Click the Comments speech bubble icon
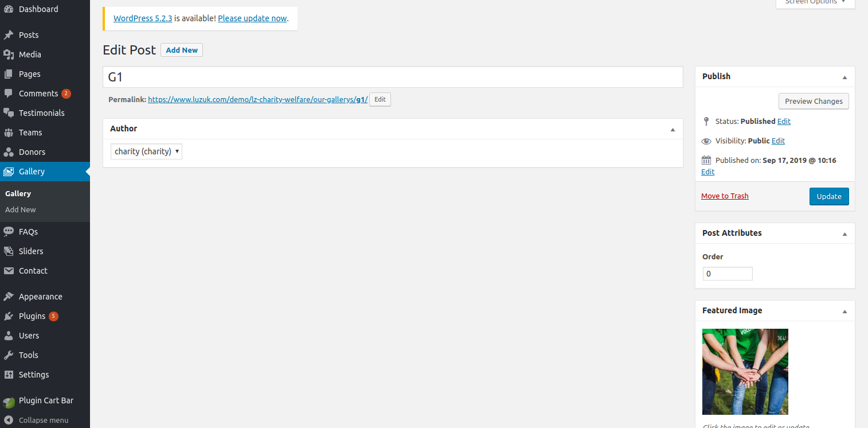 9,94
